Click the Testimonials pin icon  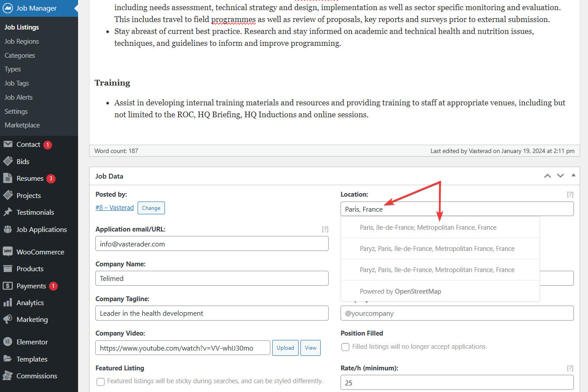7,212
